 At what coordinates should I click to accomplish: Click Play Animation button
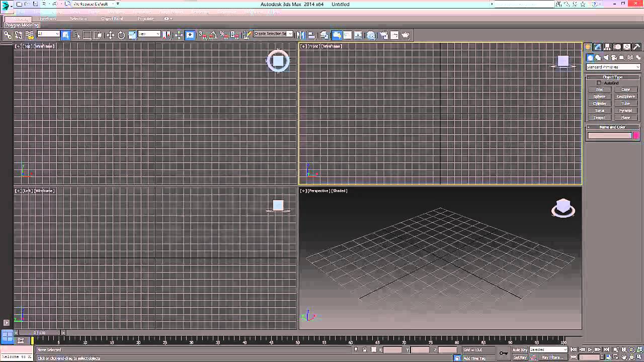coord(590,350)
